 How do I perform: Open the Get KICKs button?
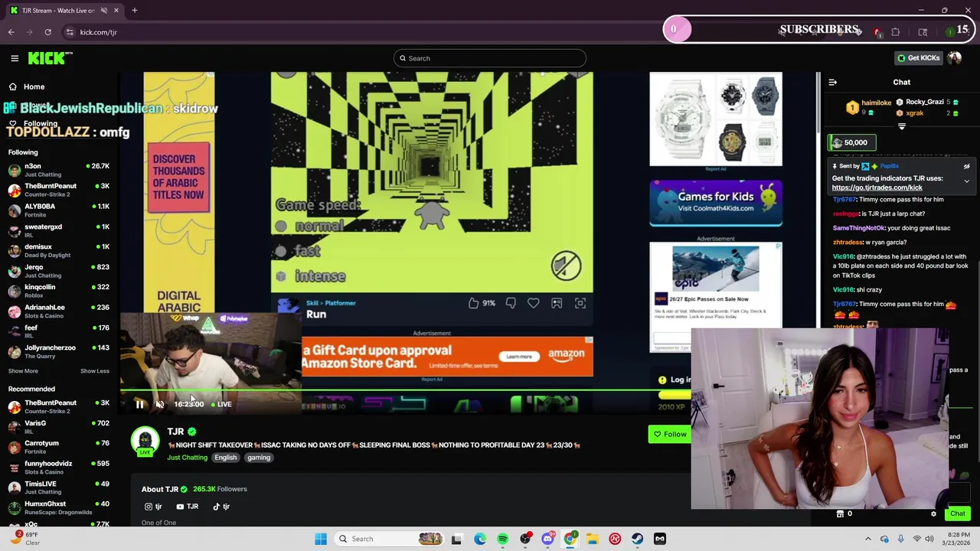point(918,58)
